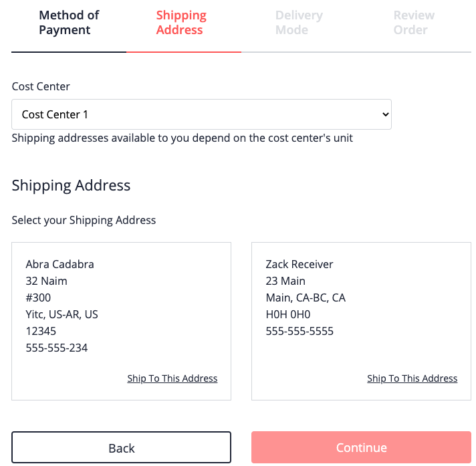This screenshot has height=466, width=476.
Task: Open the Cost Center 1 dropdown
Action: pos(201,114)
